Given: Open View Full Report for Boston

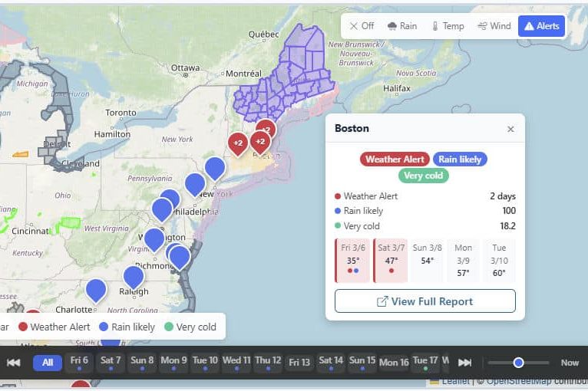Looking at the screenshot, I should point(424,301).
